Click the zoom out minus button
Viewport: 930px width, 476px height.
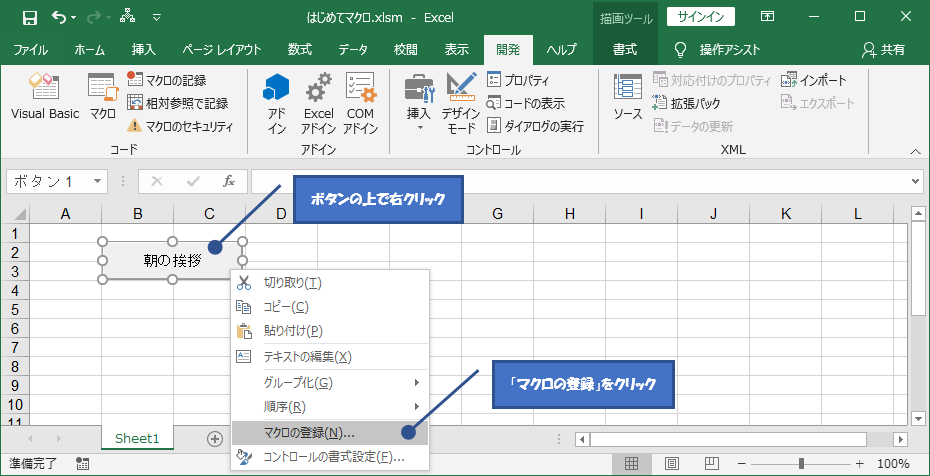click(741, 464)
